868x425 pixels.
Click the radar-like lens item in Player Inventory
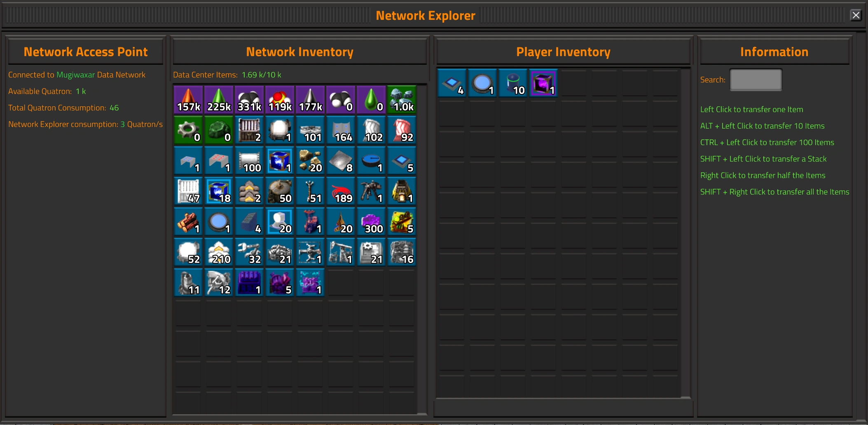pyautogui.click(x=482, y=83)
